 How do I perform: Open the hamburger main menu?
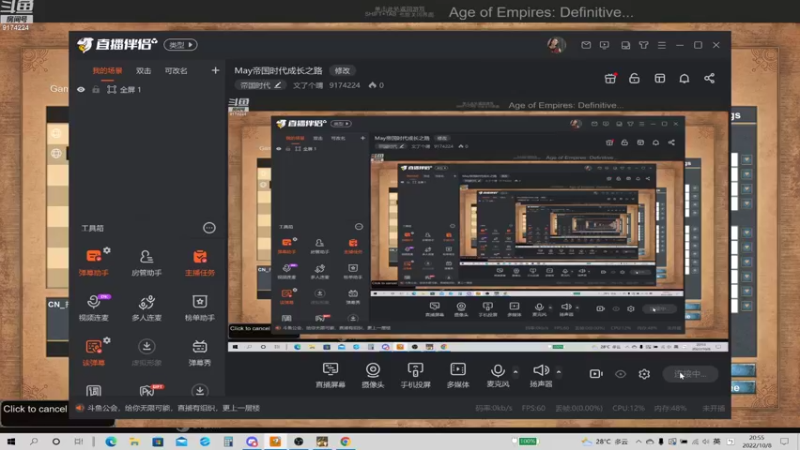click(662, 45)
